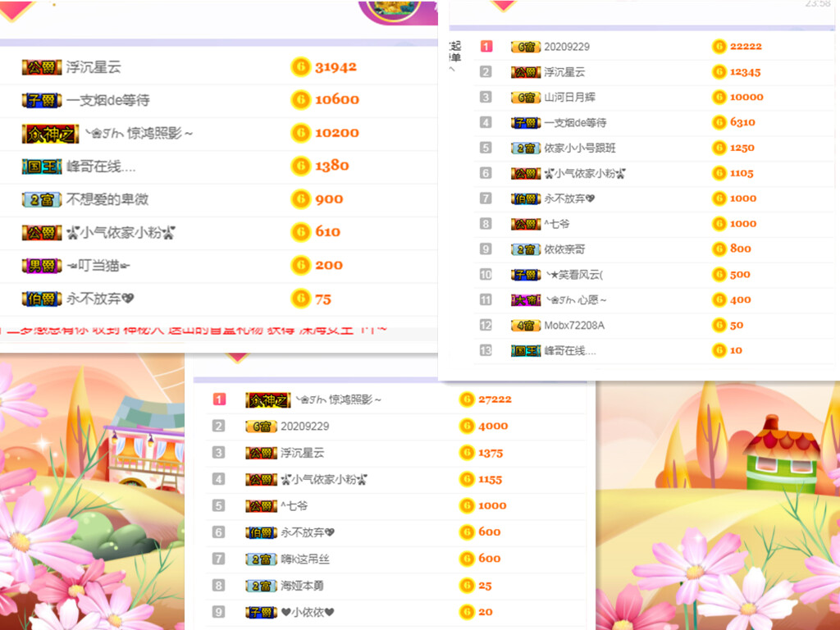Screen dimensions: 840x630
Task: Click the 众神之 badge beside score 10200
Action: pyautogui.click(x=50, y=134)
